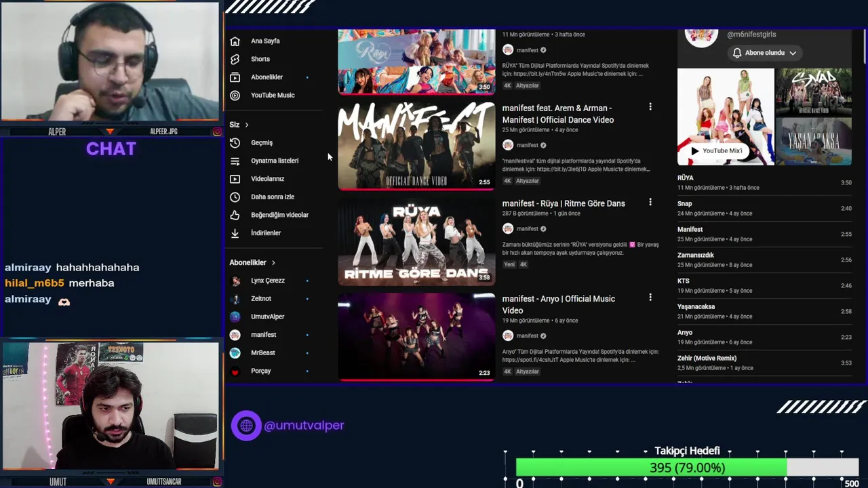Click @umutvalper handle text

pyautogui.click(x=304, y=426)
